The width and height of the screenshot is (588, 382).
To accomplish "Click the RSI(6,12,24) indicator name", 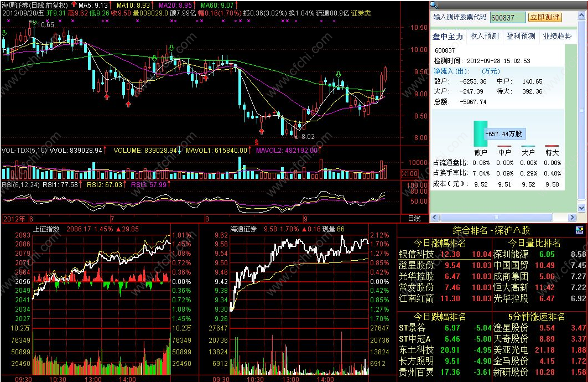I will [x=21, y=184].
